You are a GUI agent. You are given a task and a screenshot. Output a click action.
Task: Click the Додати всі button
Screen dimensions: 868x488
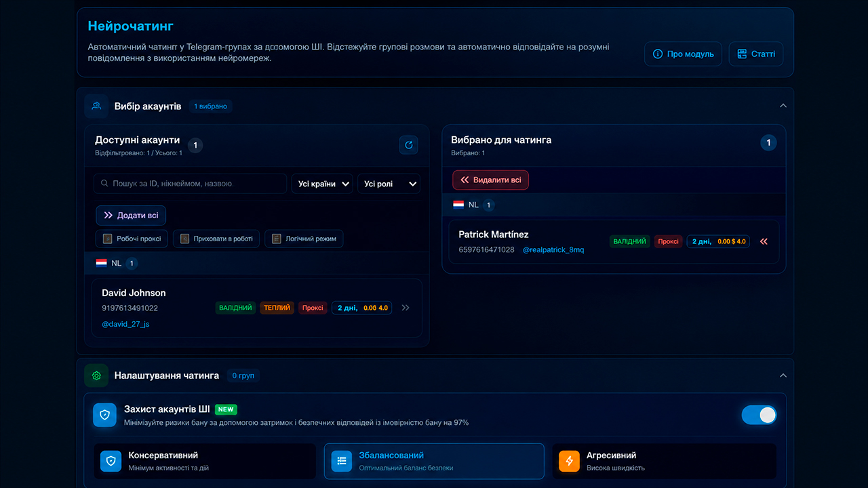[131, 216]
